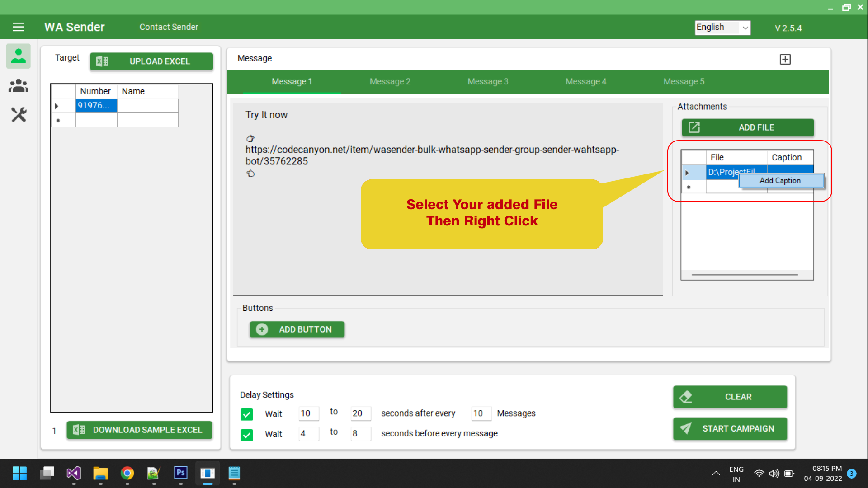Click the add message plus icon
The image size is (868, 488).
pyautogui.click(x=785, y=60)
